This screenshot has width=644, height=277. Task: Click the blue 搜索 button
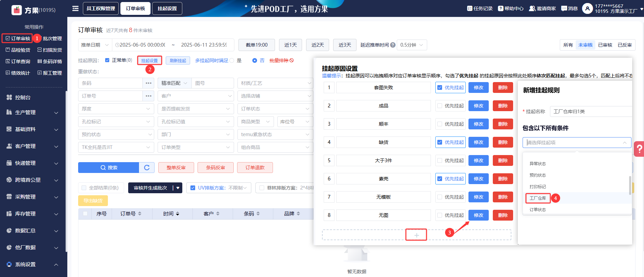109,168
